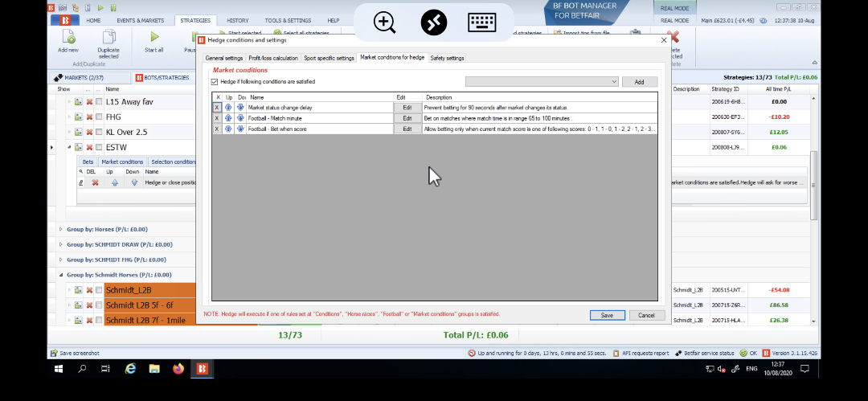Start all strategies with the green play icon
The height and width of the screenshot is (401, 868).
pyautogui.click(x=154, y=38)
